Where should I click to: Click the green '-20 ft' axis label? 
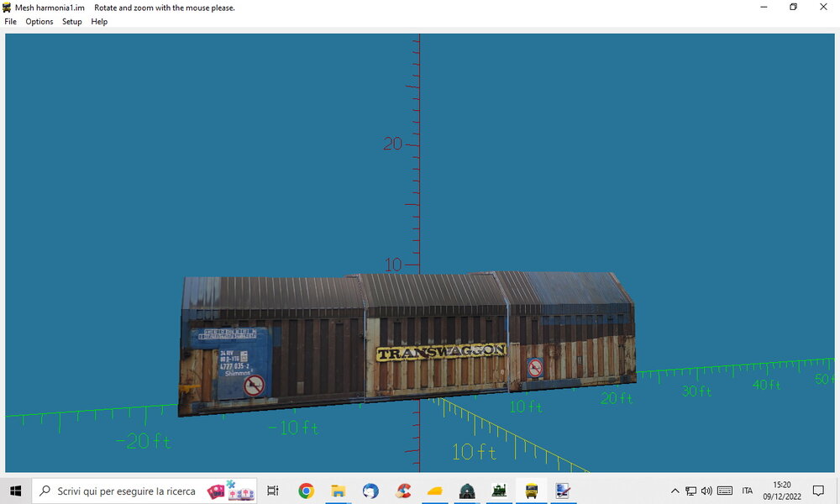click(x=144, y=441)
